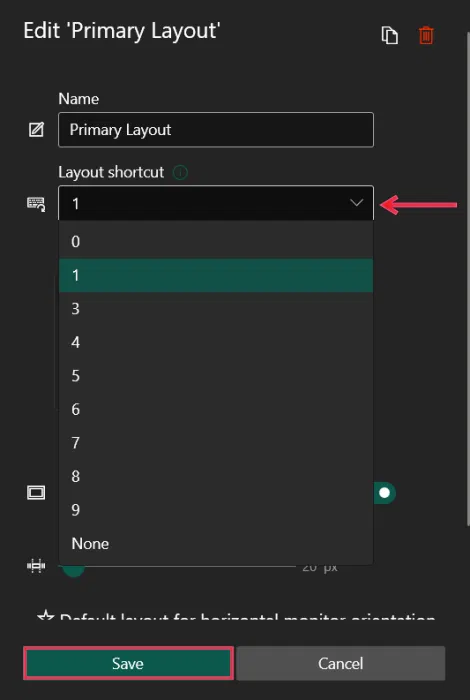
Task: Click the monitor space-around-zones icon
Action: [36, 493]
